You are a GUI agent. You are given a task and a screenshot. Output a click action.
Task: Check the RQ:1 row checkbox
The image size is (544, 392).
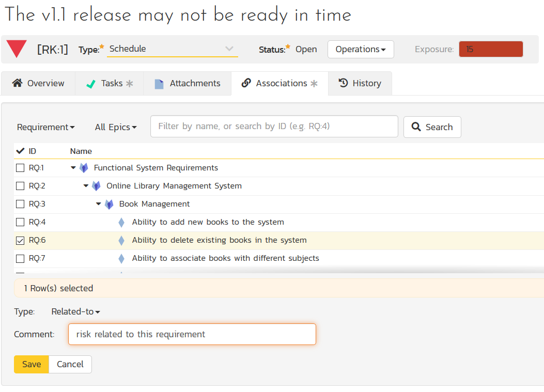coord(20,168)
